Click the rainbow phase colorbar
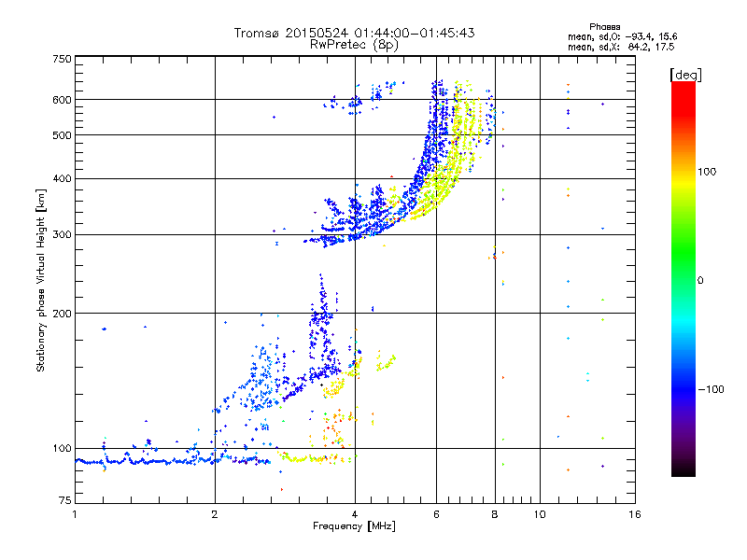The height and width of the screenshot is (560, 747). coord(684,279)
